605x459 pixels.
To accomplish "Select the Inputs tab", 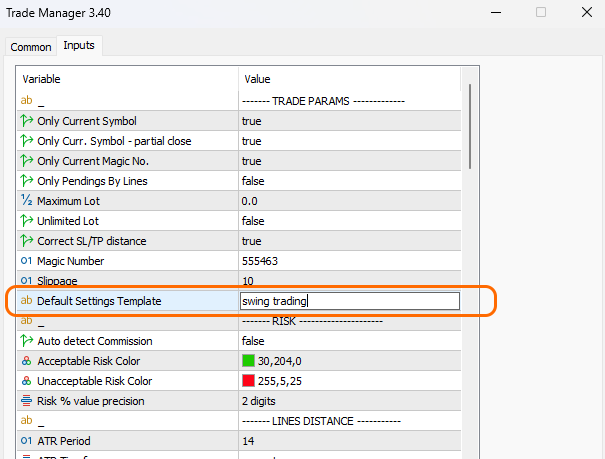I will pyautogui.click(x=78, y=46).
